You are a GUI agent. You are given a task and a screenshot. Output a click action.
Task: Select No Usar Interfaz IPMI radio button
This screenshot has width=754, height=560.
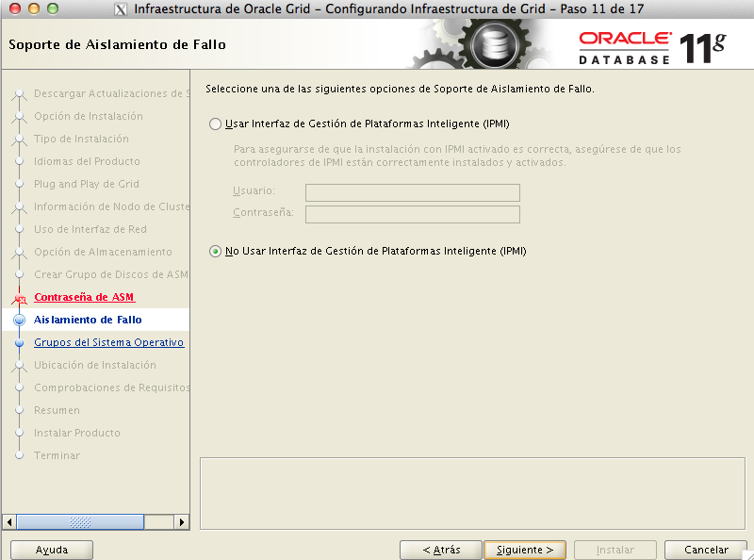[x=216, y=252]
